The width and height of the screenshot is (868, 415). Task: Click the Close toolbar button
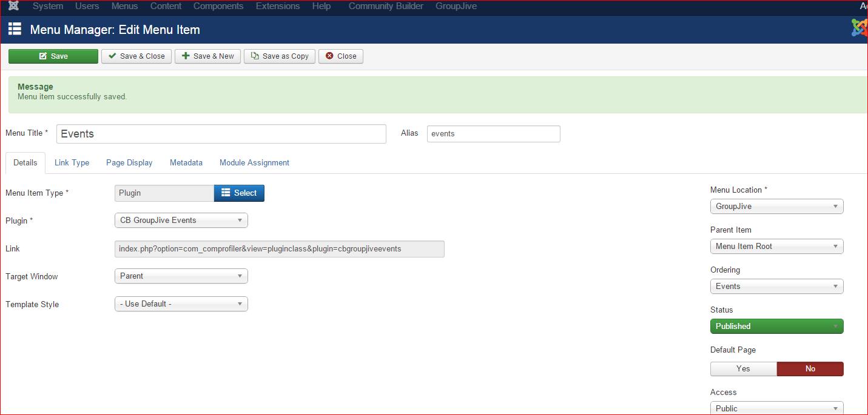[x=341, y=56]
